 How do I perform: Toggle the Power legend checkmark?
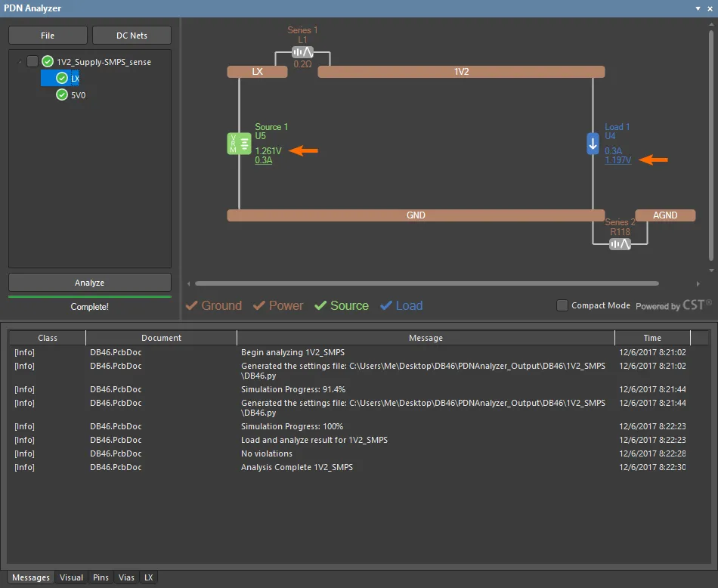tap(259, 305)
